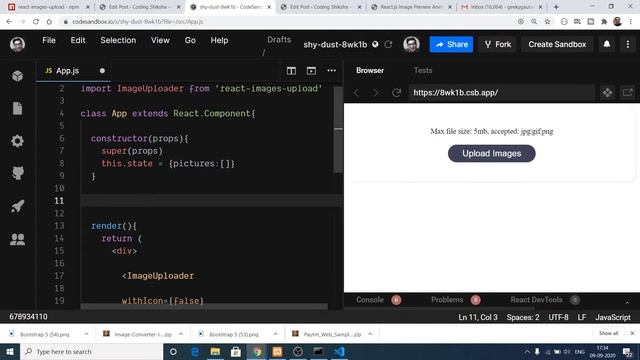Click the editor horizontal scrollbar
The image size is (640, 360).
(x=204, y=306)
